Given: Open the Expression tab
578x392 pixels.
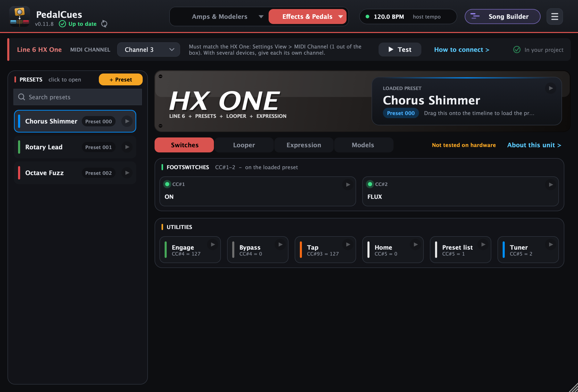Looking at the screenshot, I should (304, 145).
